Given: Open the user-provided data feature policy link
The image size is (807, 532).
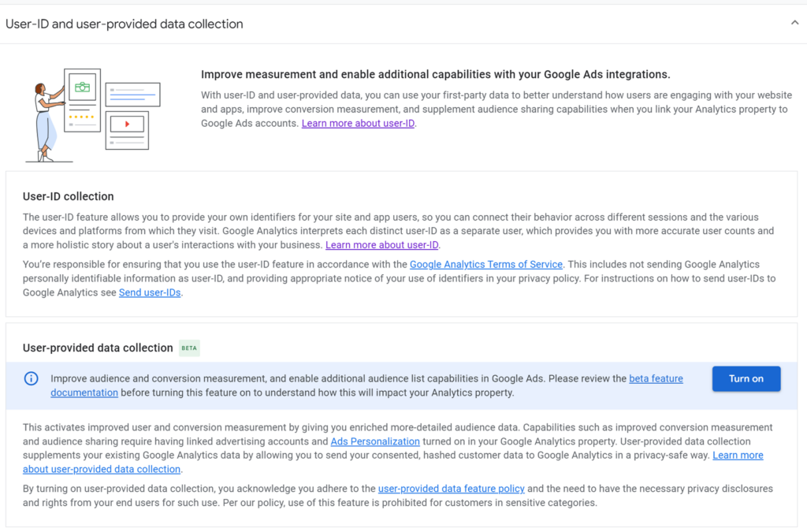Looking at the screenshot, I should (x=451, y=489).
